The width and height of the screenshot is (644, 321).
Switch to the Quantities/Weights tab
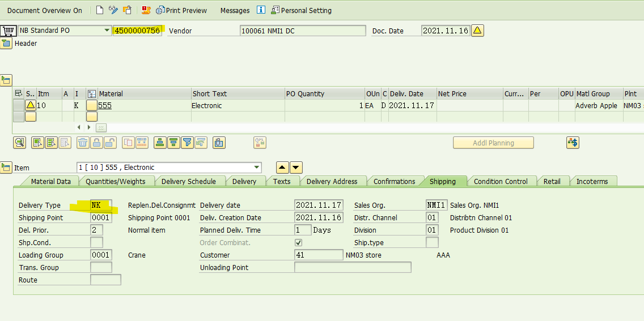(x=116, y=181)
